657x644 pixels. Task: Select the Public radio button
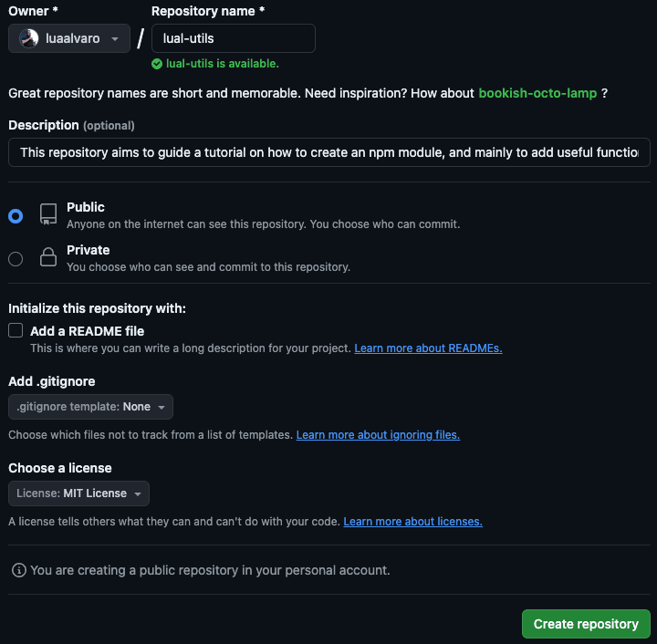16,216
